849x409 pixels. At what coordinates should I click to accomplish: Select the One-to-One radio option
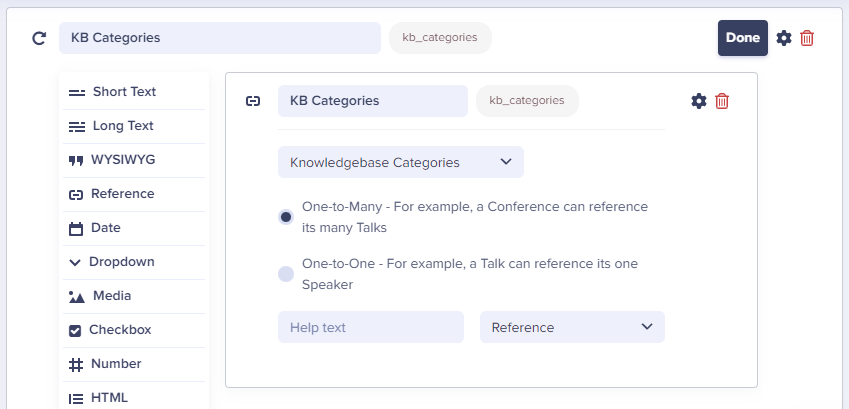[x=286, y=274]
